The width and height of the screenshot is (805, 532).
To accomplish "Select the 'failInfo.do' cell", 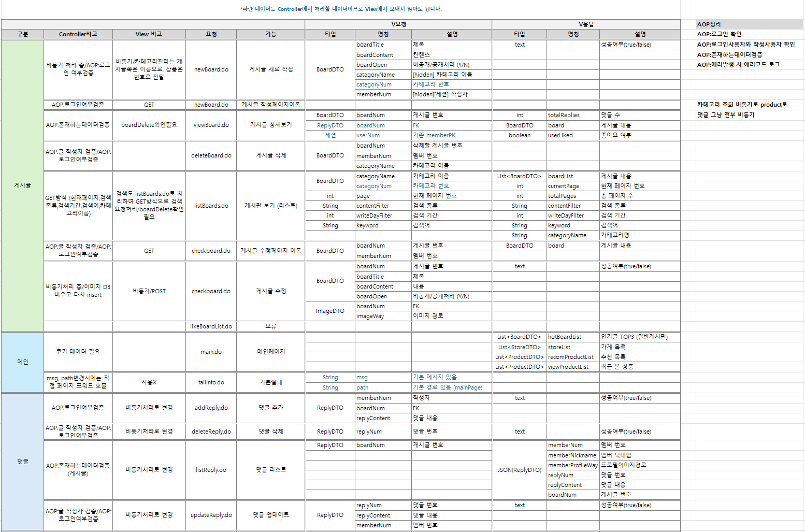I will coord(211,382).
